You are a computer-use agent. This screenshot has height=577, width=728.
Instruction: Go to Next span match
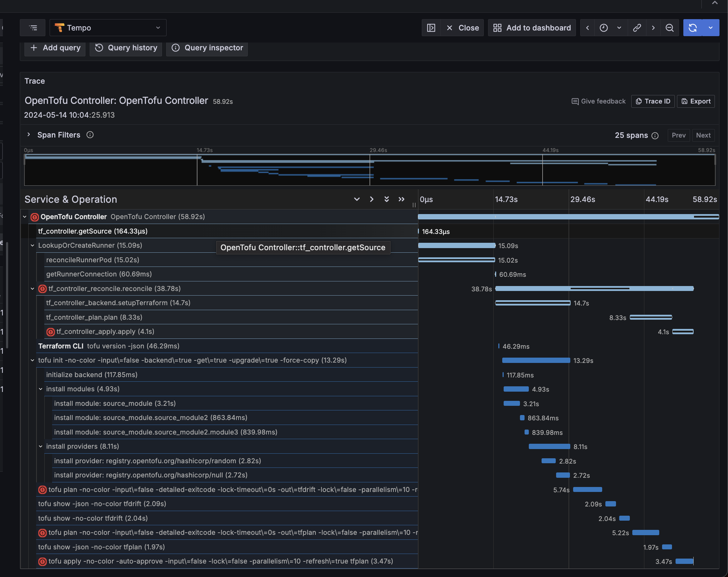click(703, 135)
